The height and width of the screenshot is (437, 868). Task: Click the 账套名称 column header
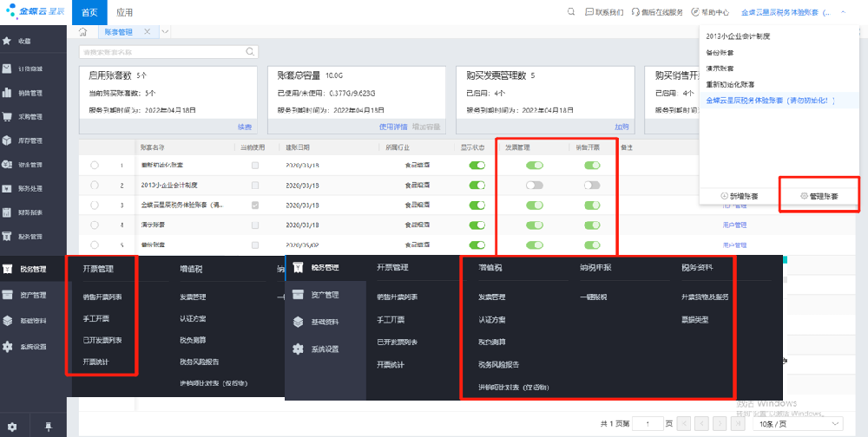152,147
